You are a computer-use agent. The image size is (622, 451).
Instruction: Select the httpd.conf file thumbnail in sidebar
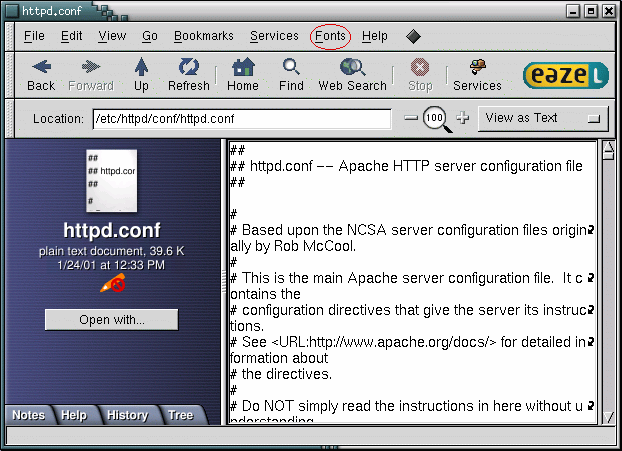[112, 181]
